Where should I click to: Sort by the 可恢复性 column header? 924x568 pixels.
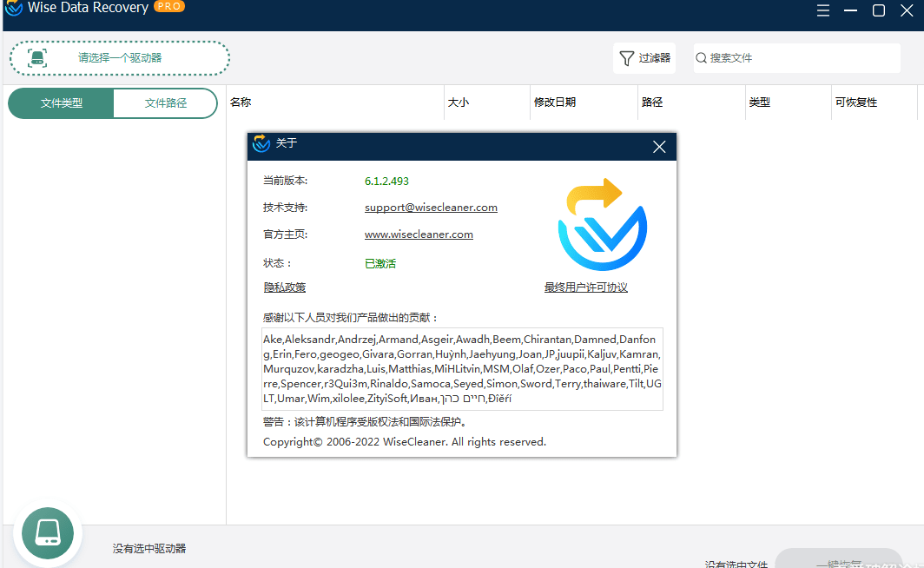874,102
